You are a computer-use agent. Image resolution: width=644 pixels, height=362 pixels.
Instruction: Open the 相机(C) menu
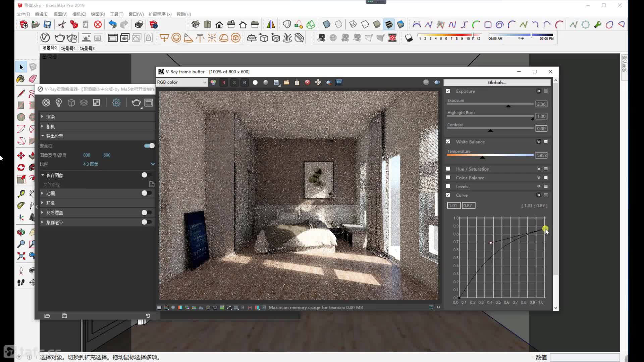click(79, 14)
